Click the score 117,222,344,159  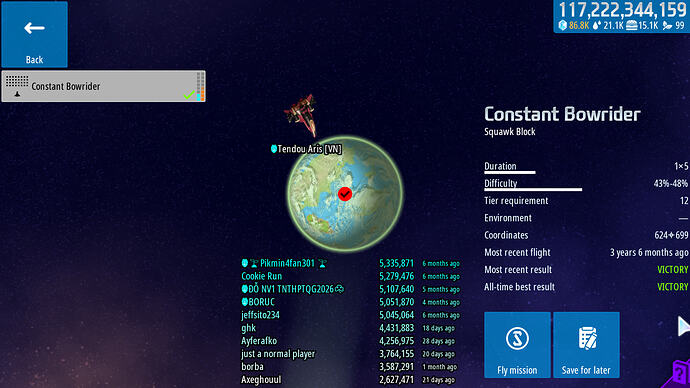(622, 10)
